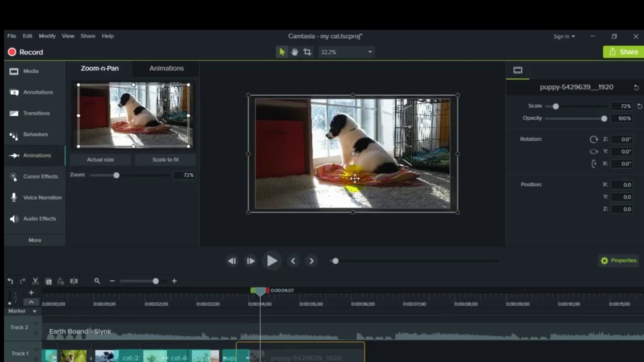This screenshot has height=362, width=644.
Task: Collapse the track panel with the chevron
Action: (31, 302)
